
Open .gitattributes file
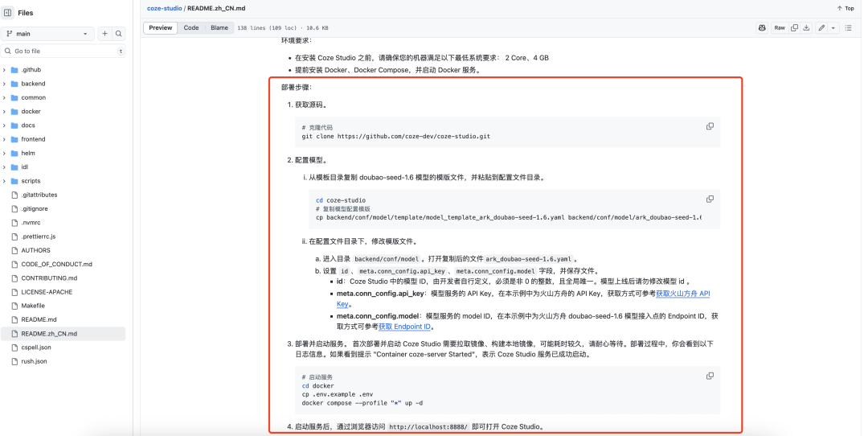(39, 195)
